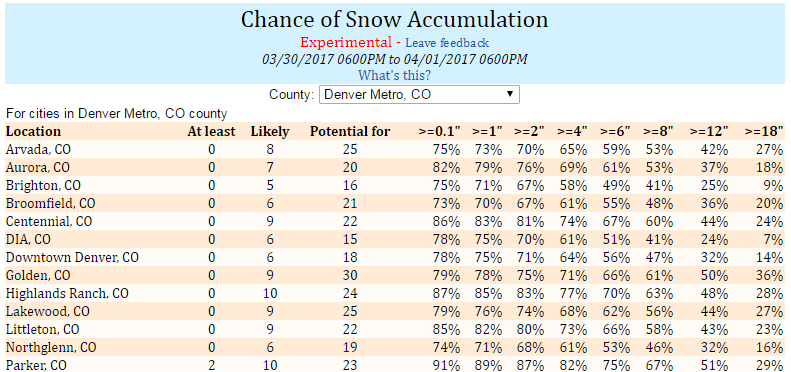Select the Parker, CO location cell
This screenshot has height=372, width=791.
pyautogui.click(x=36, y=365)
